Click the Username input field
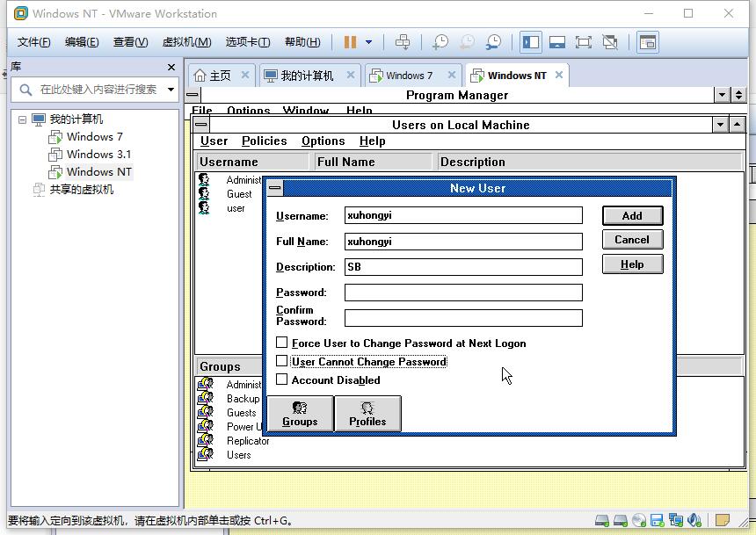The width and height of the screenshot is (756, 535). click(463, 215)
